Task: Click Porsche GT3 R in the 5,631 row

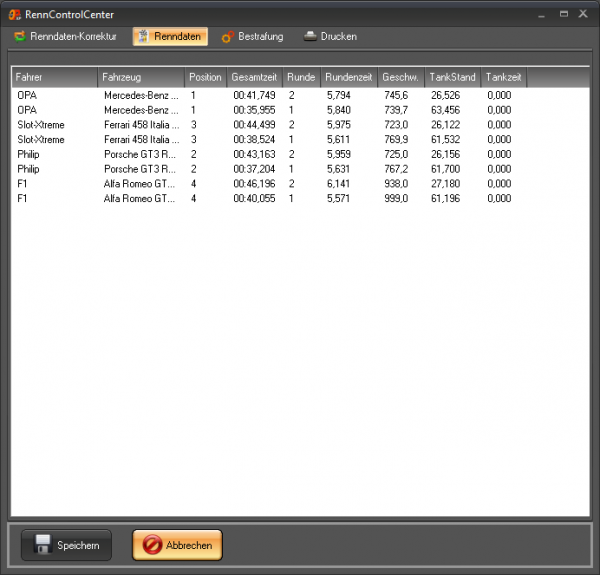Action: (x=140, y=169)
